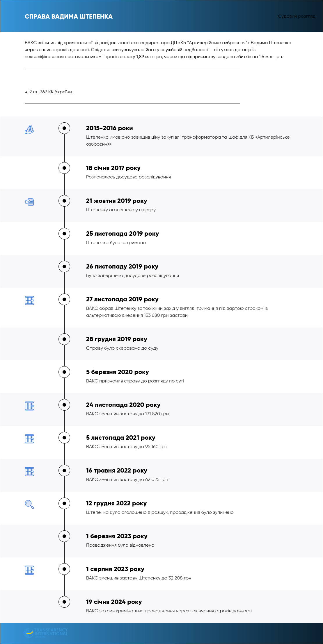Click the document icon next to 21 жовтня 2019

[x=29, y=202]
